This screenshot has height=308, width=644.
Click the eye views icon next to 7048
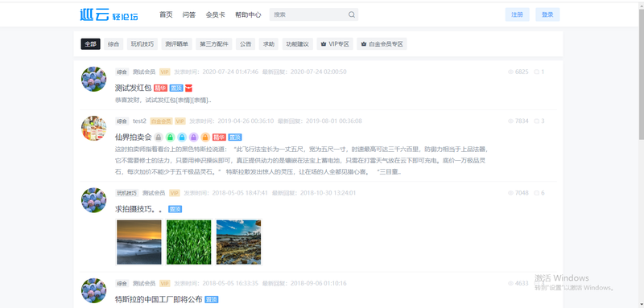[x=510, y=193]
